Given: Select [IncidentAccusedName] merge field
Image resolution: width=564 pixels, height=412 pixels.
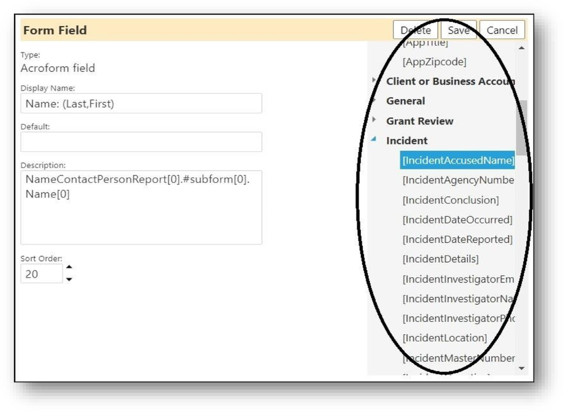Looking at the screenshot, I should coord(458,160).
